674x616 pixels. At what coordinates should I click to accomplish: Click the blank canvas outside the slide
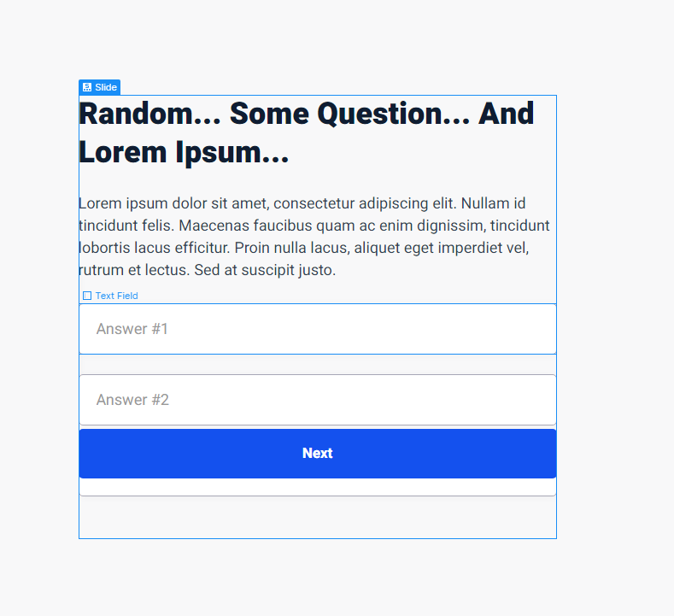click(x=615, y=301)
